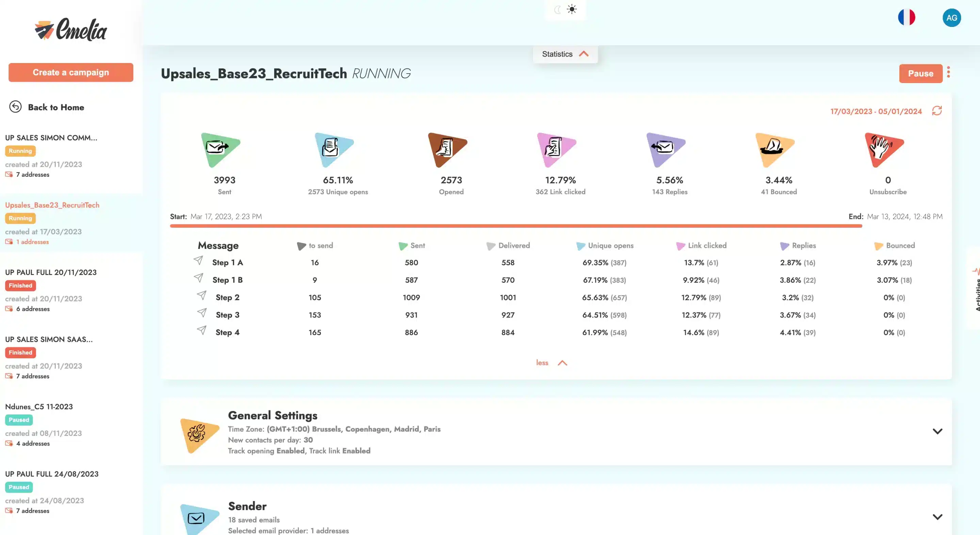
Task: Click the French flag language icon
Action: (x=906, y=17)
